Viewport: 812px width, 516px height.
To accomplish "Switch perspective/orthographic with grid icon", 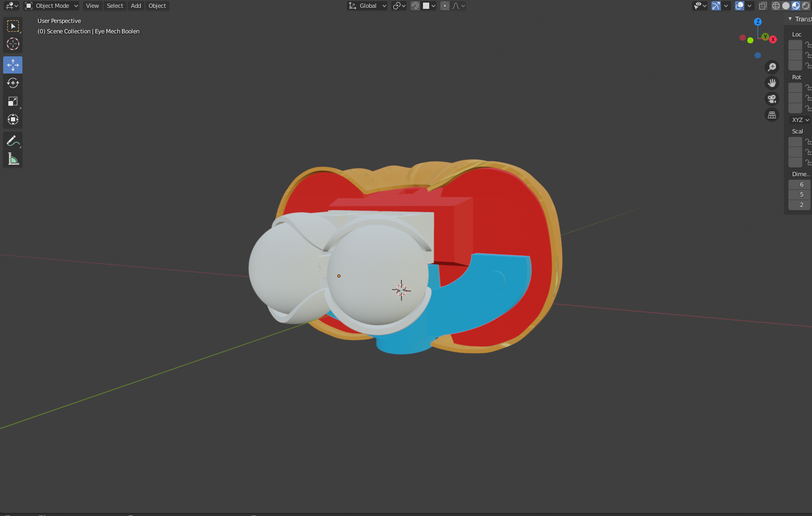I will tap(772, 115).
